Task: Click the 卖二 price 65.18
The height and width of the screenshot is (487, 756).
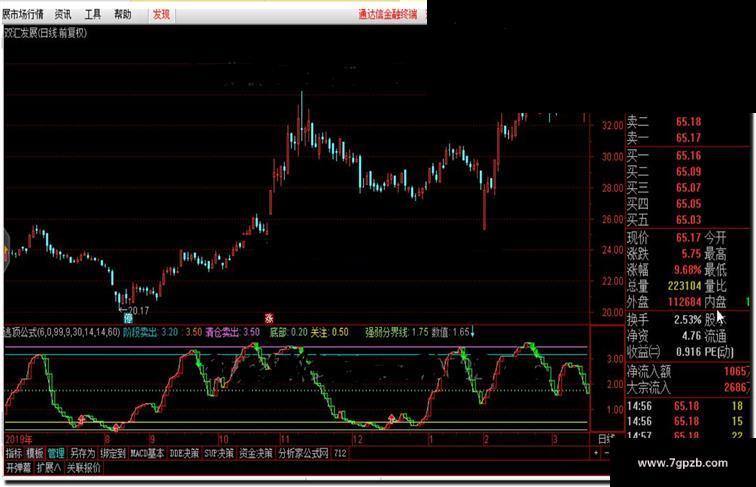Action: coord(688,122)
